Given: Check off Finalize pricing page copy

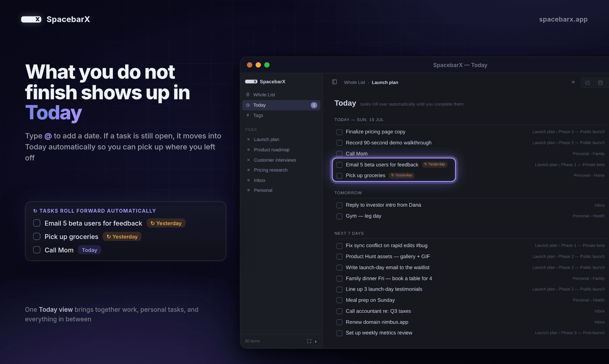Looking at the screenshot, I should tap(339, 132).
